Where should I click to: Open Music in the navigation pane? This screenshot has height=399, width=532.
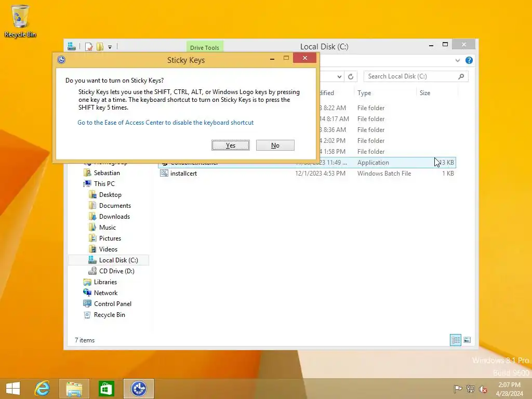click(107, 228)
